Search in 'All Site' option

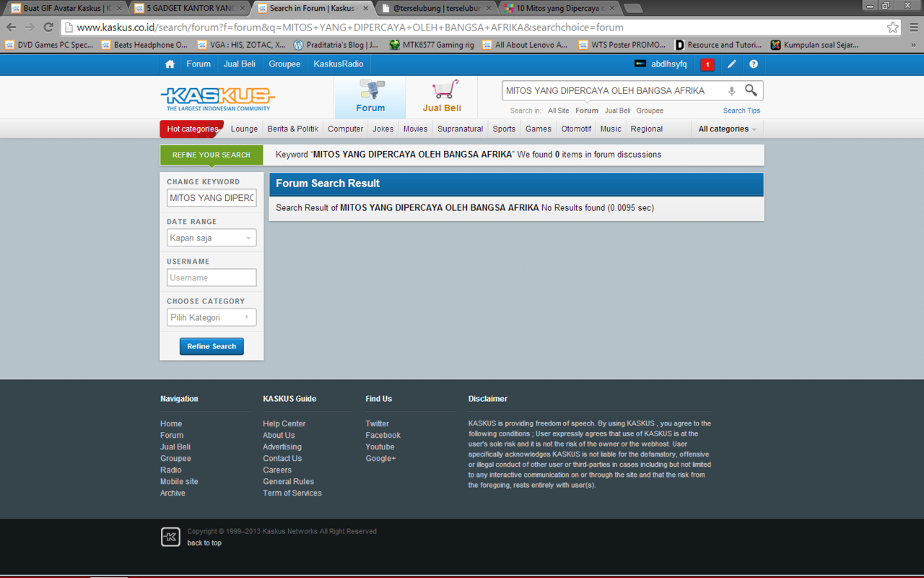(x=558, y=111)
